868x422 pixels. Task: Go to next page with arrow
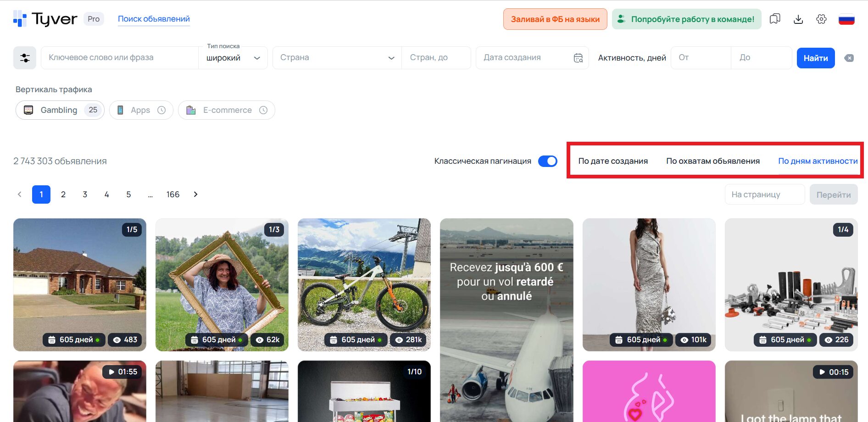[x=196, y=194]
